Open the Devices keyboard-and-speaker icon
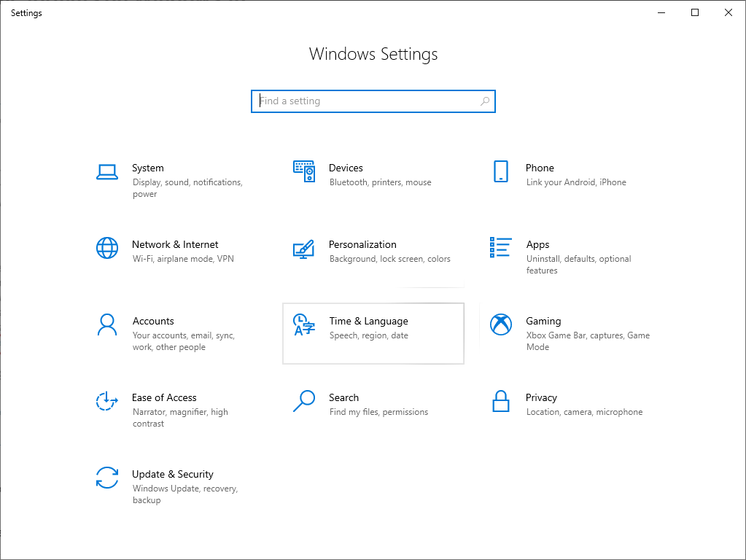746x560 pixels. click(x=304, y=171)
